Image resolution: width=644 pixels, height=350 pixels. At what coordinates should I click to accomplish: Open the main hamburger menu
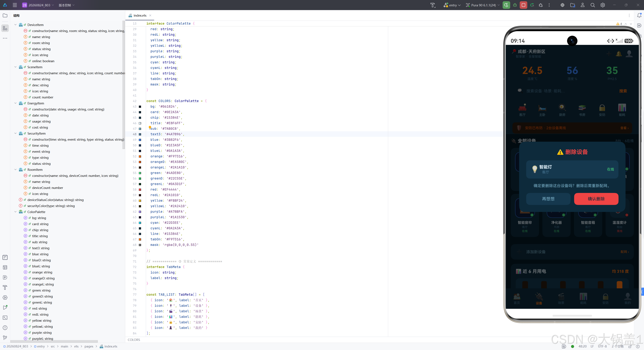point(15,5)
